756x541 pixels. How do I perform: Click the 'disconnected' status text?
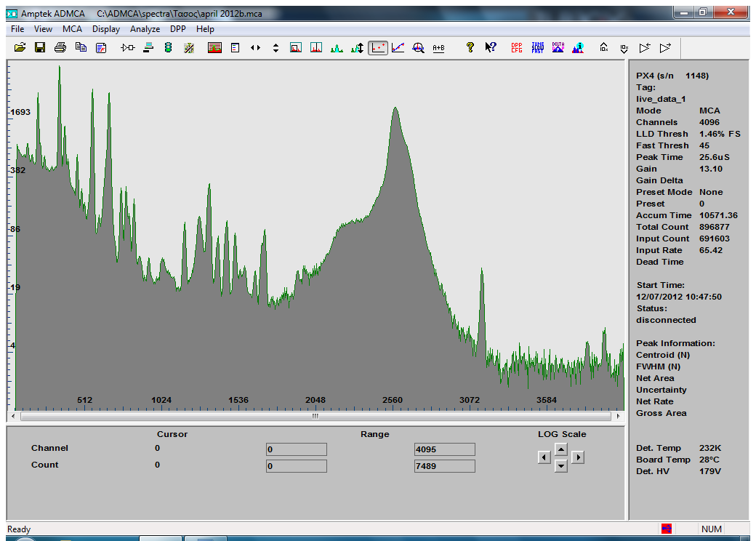click(x=666, y=320)
